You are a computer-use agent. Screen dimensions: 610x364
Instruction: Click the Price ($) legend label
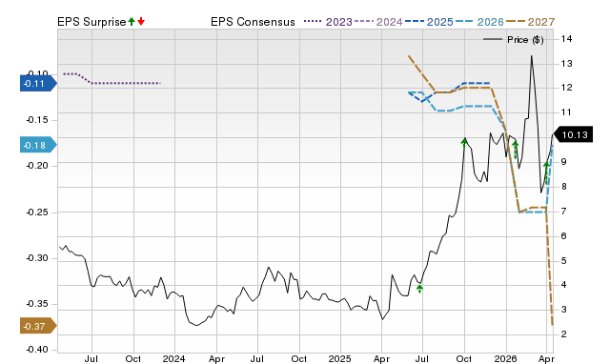[525, 40]
